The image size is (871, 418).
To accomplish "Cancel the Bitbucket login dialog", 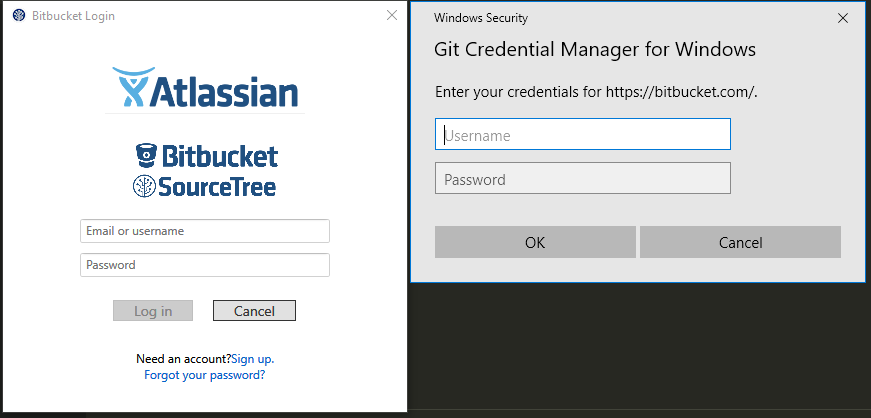I will coord(254,311).
